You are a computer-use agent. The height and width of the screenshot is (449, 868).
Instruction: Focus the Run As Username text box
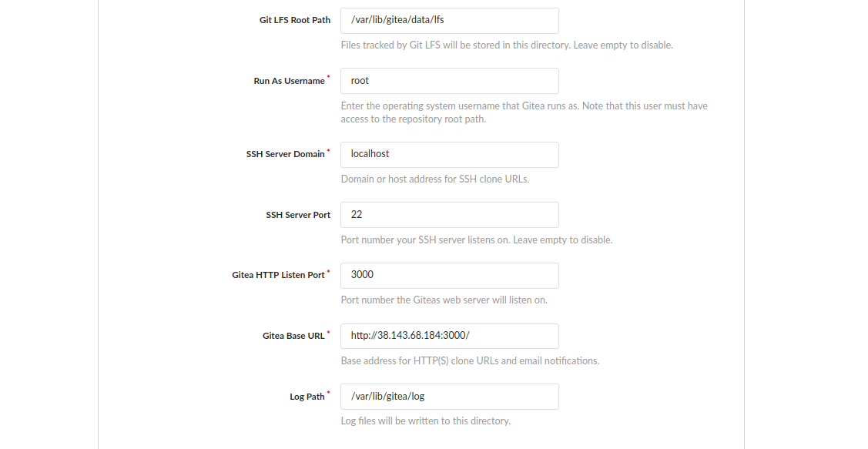[449, 81]
